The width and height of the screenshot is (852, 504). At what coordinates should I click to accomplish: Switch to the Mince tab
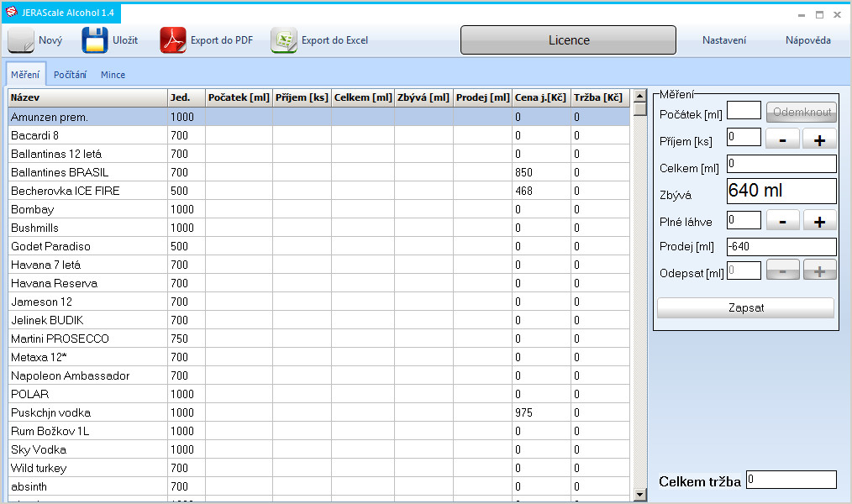point(113,75)
